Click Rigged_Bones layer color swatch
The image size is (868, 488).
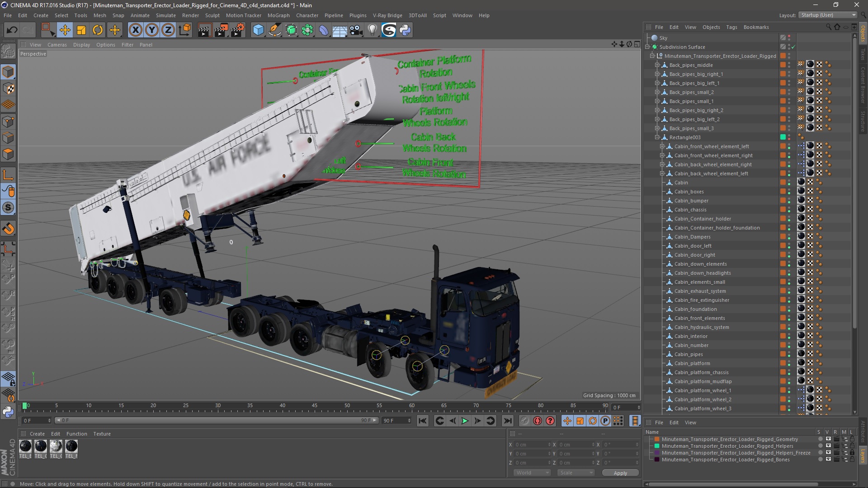(x=657, y=460)
